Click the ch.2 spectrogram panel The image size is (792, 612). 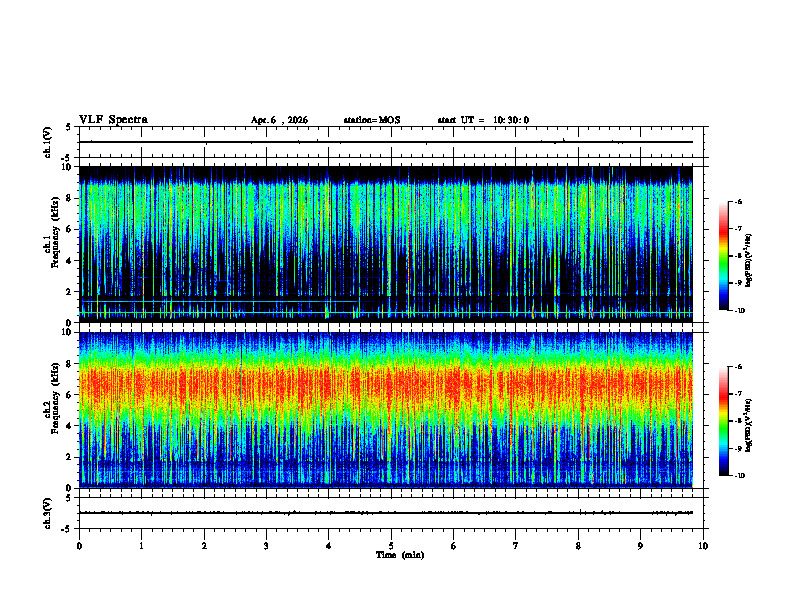pos(386,410)
